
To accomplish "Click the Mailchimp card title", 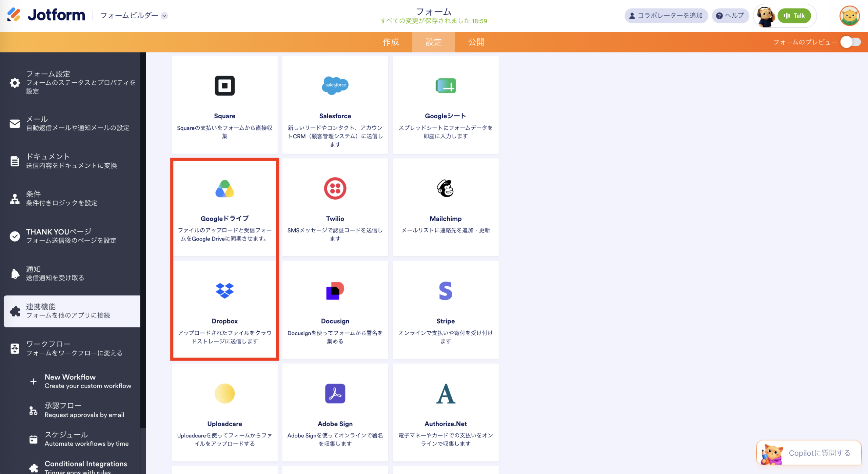I will coord(446,219).
